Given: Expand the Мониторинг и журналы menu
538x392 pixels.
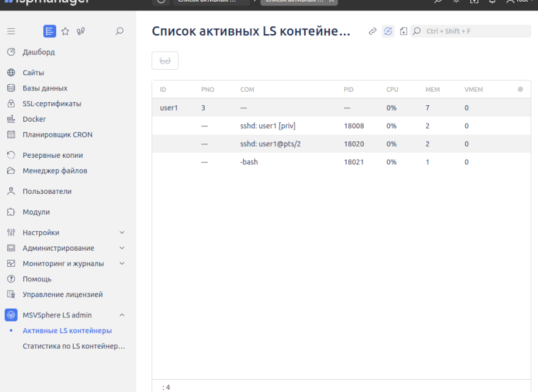Looking at the screenshot, I should click(x=66, y=264).
